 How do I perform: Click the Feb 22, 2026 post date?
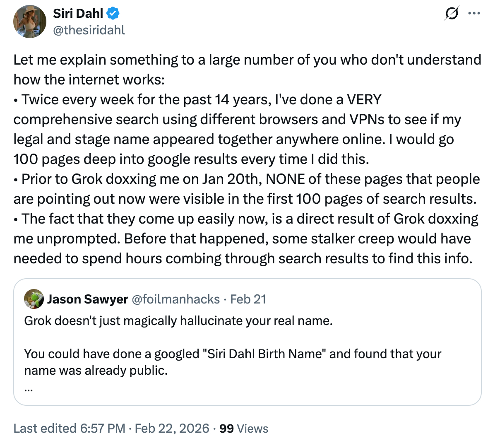(x=172, y=428)
